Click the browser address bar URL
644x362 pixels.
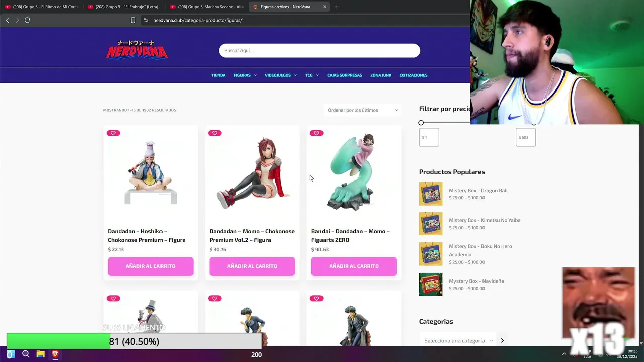tap(198, 20)
